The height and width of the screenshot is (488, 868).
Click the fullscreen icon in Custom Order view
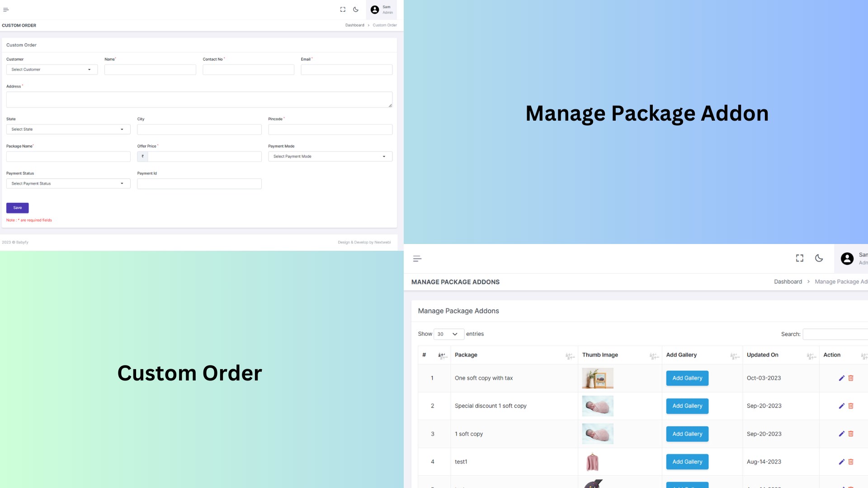pyautogui.click(x=343, y=9)
